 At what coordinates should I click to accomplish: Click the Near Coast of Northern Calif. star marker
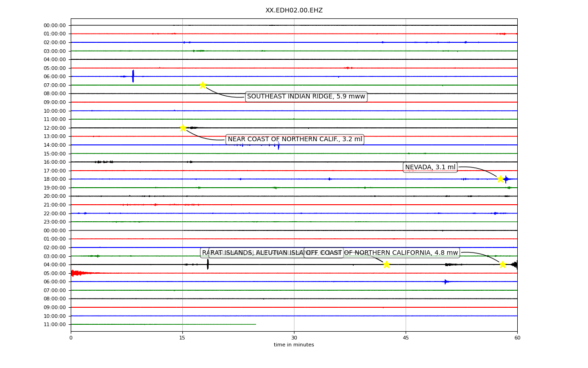[183, 128]
